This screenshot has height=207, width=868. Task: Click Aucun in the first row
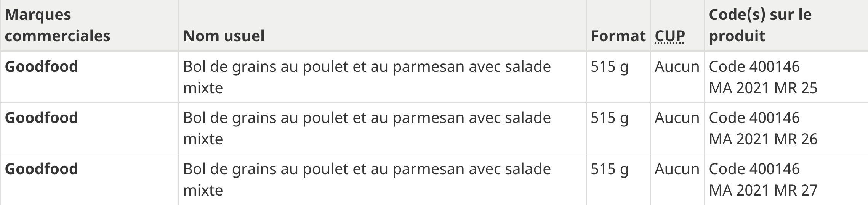pyautogui.click(x=677, y=67)
